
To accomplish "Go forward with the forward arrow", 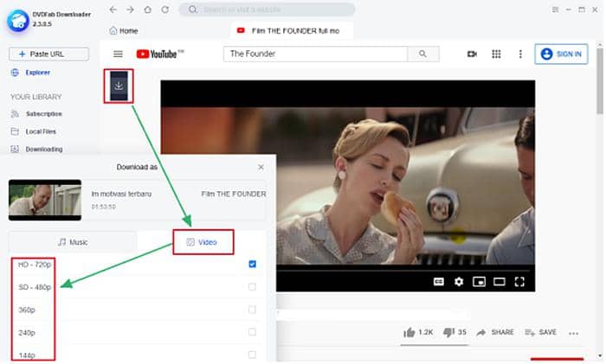I will coord(130,10).
